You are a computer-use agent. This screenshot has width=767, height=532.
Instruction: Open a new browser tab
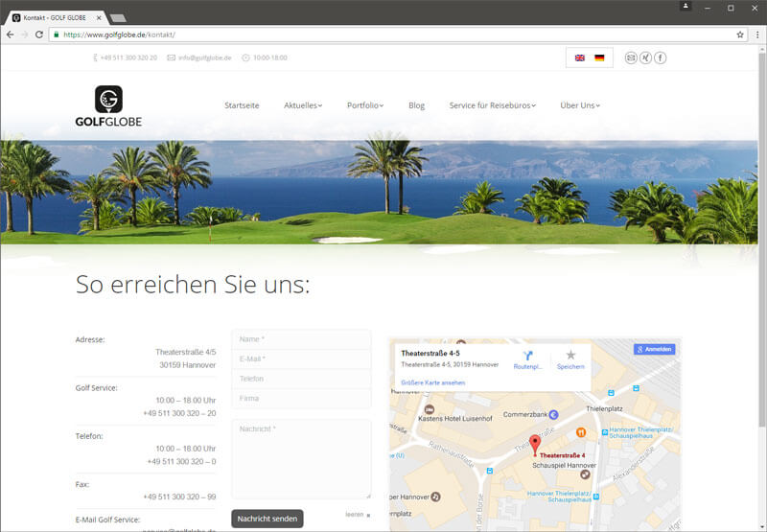click(118, 18)
